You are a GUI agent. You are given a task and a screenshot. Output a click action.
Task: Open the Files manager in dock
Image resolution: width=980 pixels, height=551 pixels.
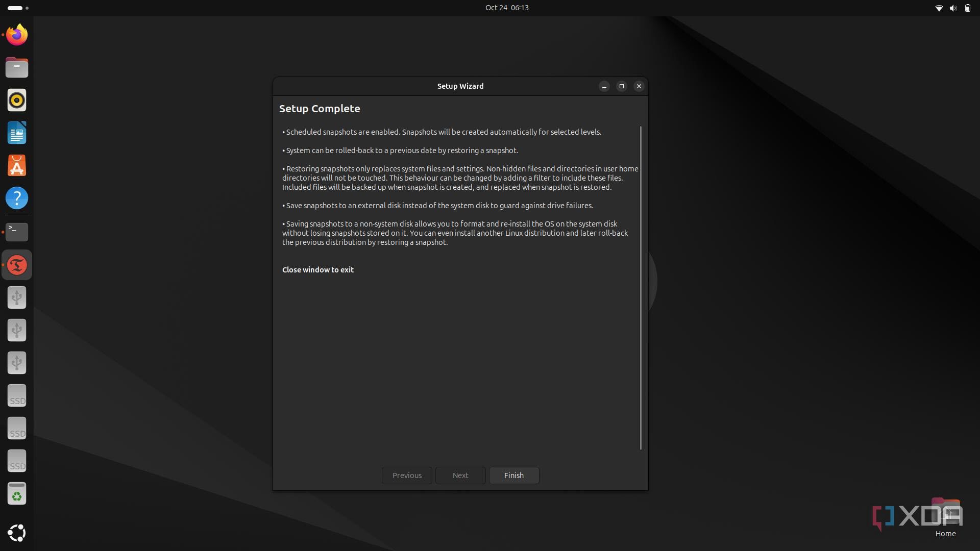click(x=17, y=67)
